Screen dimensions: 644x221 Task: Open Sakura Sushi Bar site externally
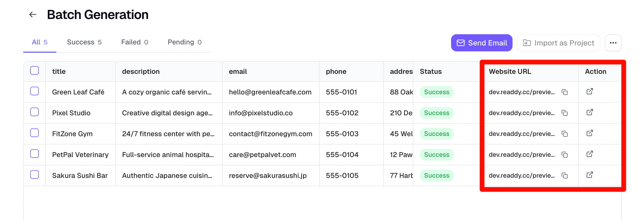pyautogui.click(x=589, y=175)
